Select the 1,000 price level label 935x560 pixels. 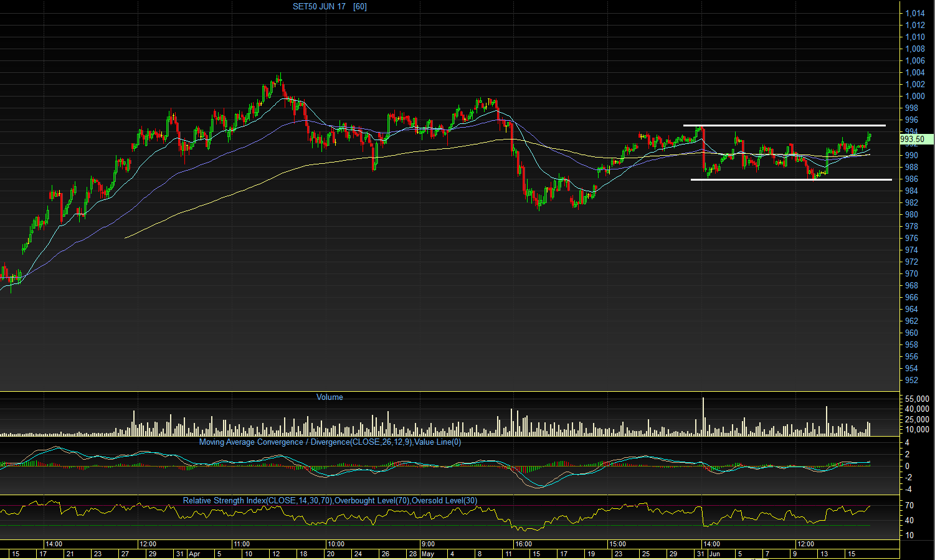point(915,96)
